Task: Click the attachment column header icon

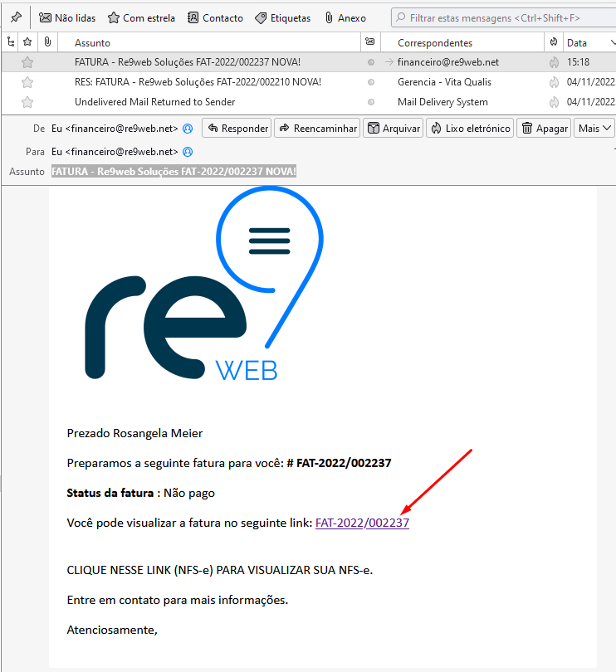Action: tap(47, 42)
